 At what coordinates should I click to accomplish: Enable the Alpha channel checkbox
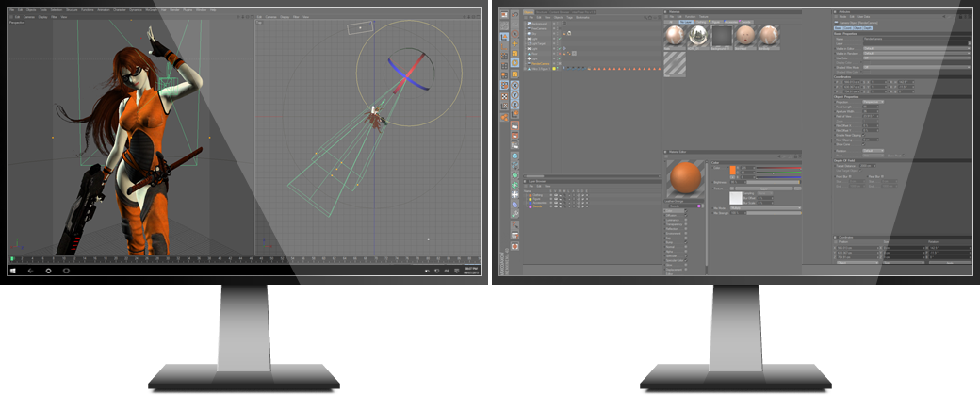[686, 252]
